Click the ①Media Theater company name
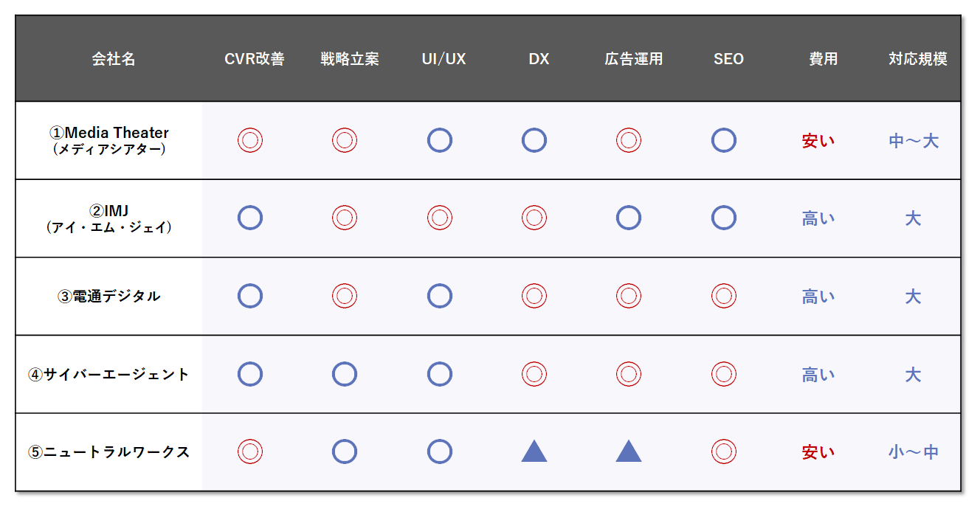The width and height of the screenshot is (980, 512). [109, 133]
